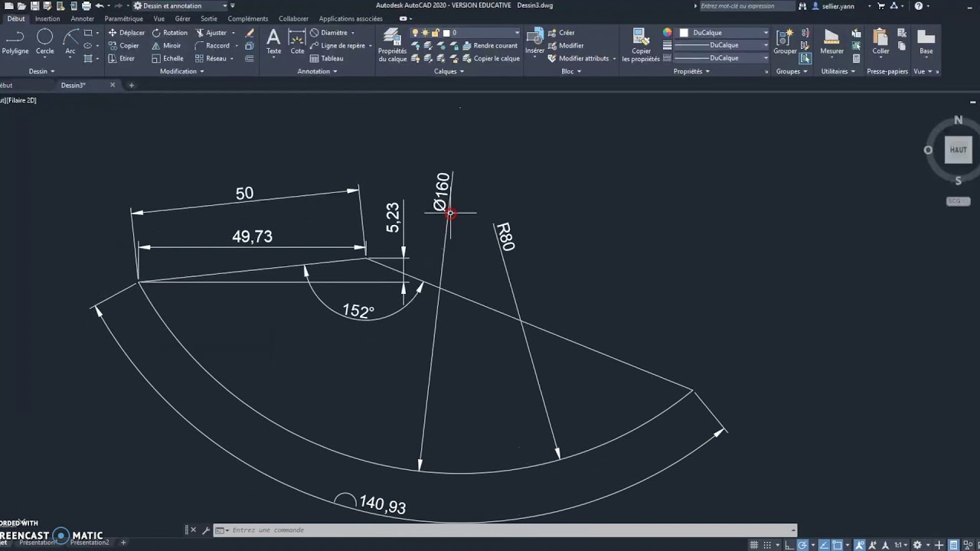
Task: Open the DuCalque color dropdown
Action: point(723,33)
